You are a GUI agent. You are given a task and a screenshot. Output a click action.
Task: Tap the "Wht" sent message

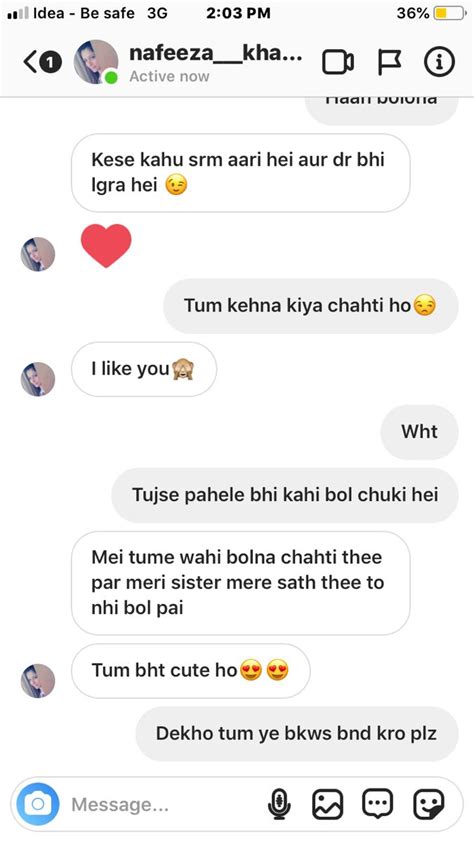[x=419, y=432]
